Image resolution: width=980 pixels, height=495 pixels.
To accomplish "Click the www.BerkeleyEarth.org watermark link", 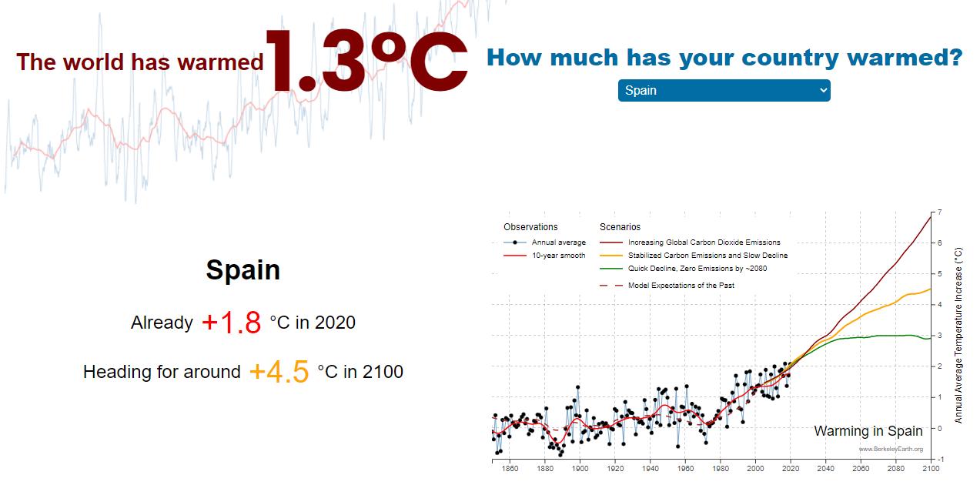I will 891,449.
